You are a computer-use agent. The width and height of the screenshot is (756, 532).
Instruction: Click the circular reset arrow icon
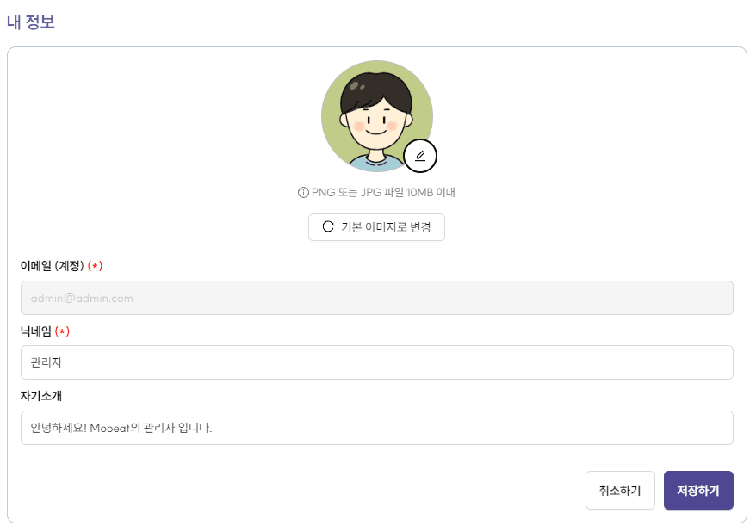328,227
